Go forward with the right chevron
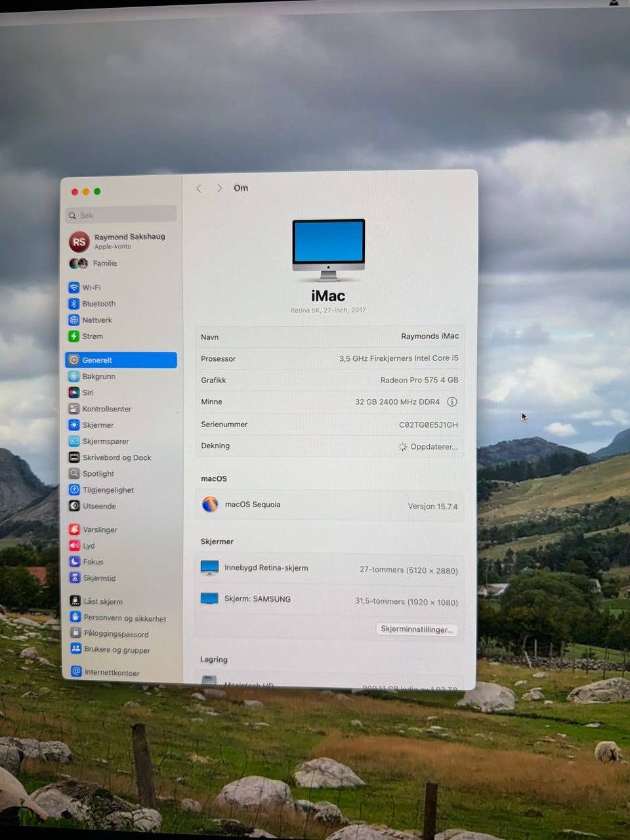 [x=219, y=188]
